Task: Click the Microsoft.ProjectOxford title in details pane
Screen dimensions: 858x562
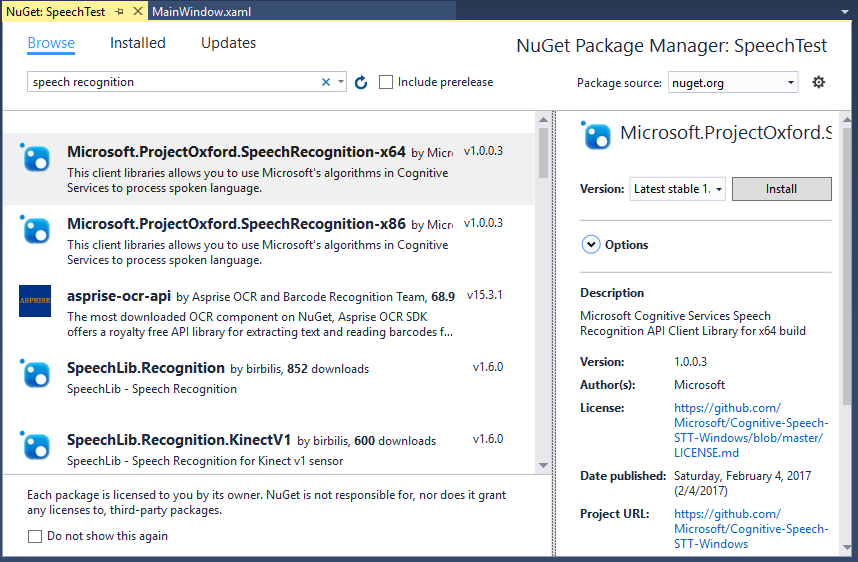Action: [726, 133]
